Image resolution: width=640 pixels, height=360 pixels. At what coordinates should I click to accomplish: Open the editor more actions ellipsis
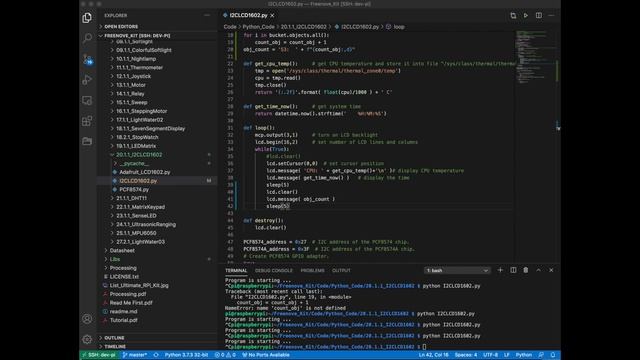click(x=551, y=16)
